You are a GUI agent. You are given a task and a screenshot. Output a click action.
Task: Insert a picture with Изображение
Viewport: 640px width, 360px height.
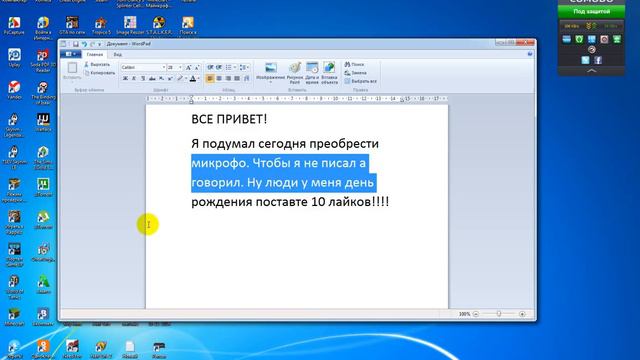[270, 72]
